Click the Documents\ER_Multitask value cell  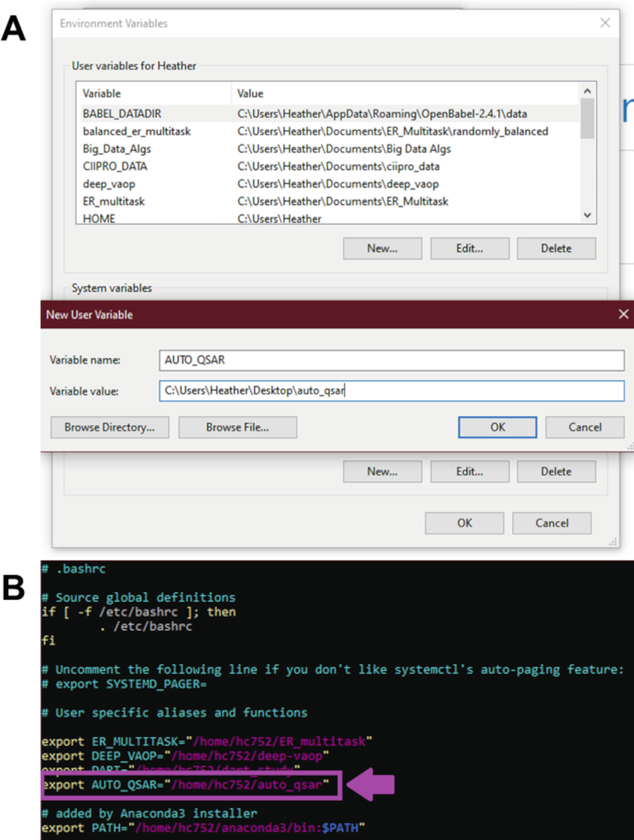(x=343, y=201)
